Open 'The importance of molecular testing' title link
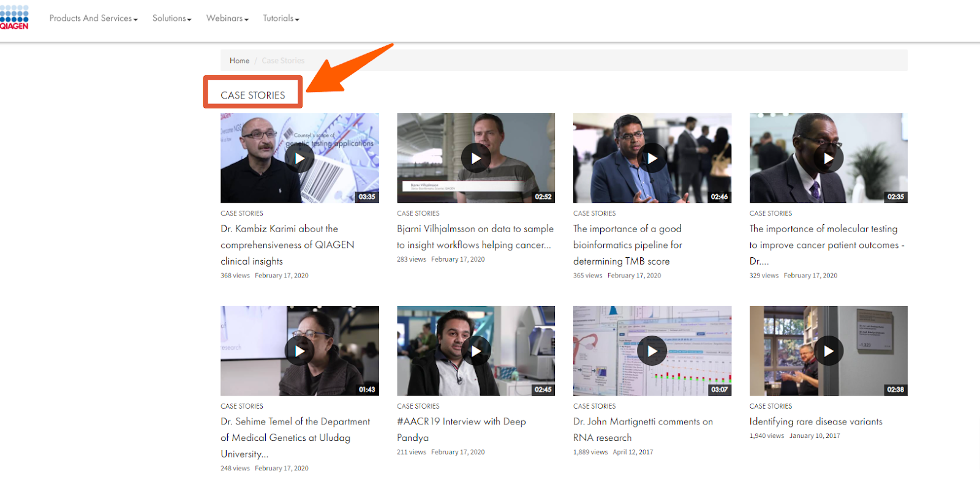The image size is (980, 482). 827,245
